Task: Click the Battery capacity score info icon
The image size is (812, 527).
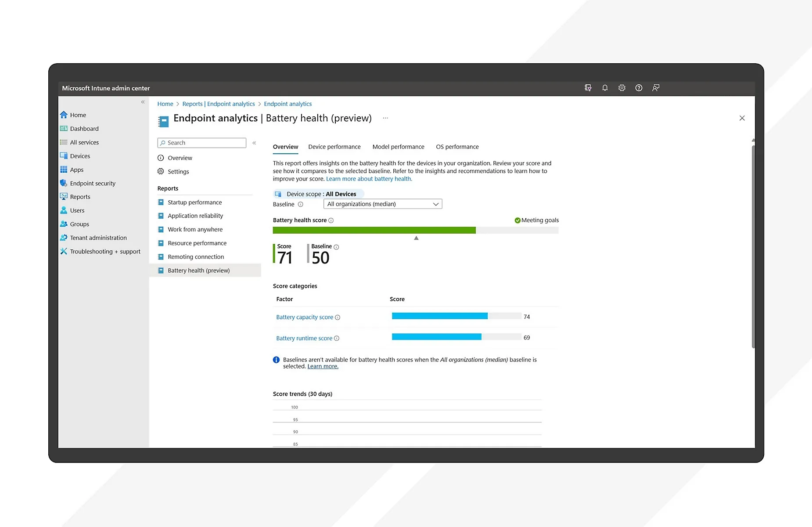Action: [x=338, y=318]
